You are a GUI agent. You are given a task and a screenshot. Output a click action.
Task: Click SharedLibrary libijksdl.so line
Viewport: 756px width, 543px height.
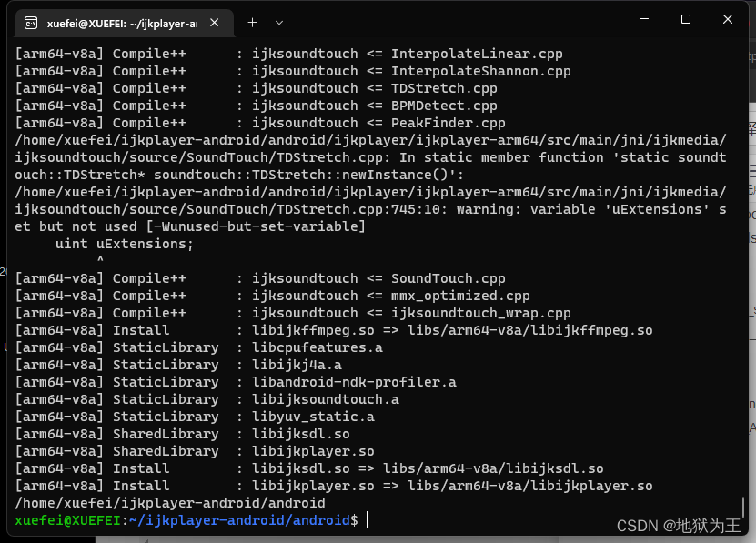tap(182, 434)
